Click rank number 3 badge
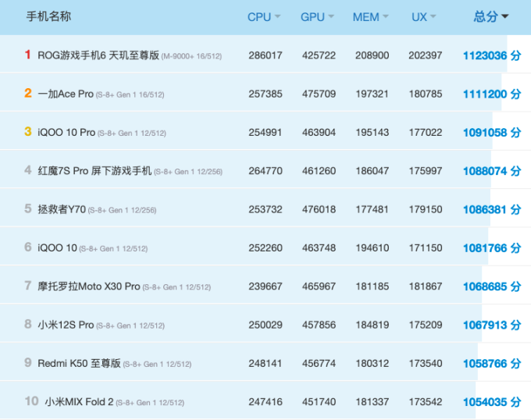Image resolution: width=531 pixels, height=420 pixels. pyautogui.click(x=28, y=131)
